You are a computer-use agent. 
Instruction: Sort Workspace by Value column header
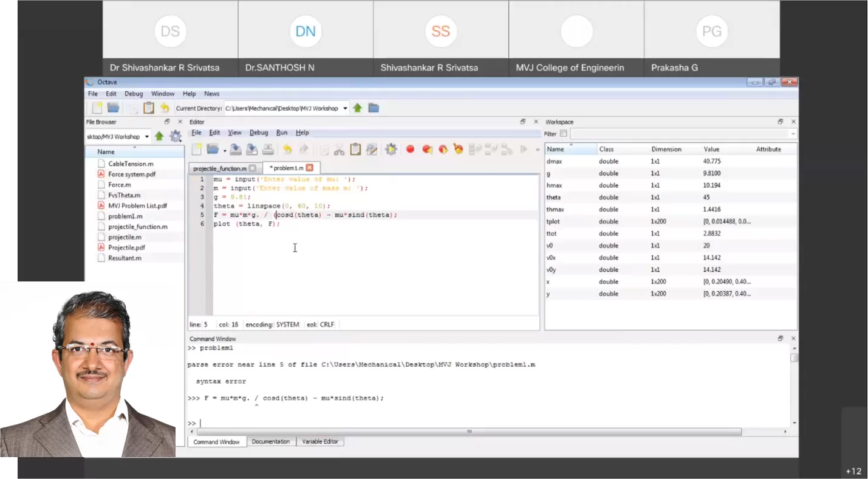tap(727, 149)
